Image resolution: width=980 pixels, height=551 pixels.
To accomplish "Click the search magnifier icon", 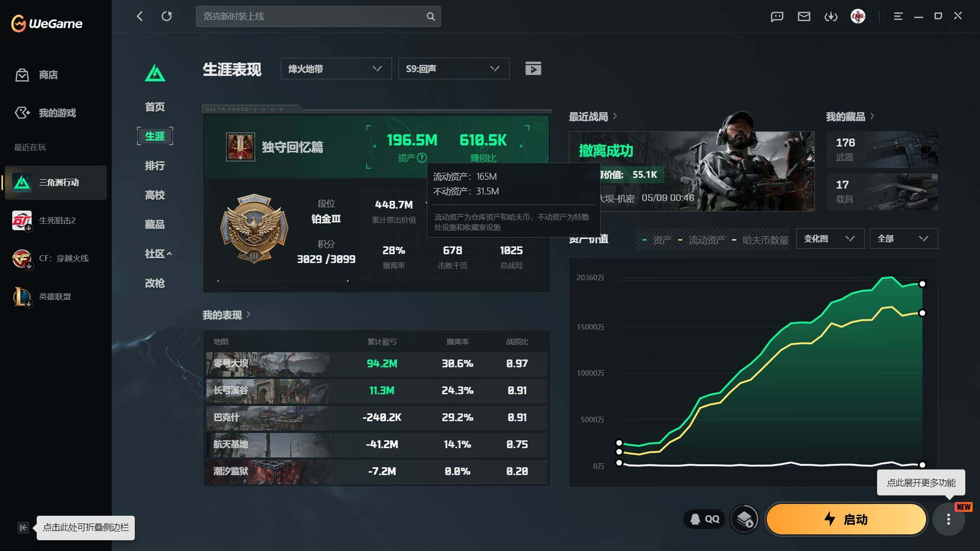I will pyautogui.click(x=430, y=16).
